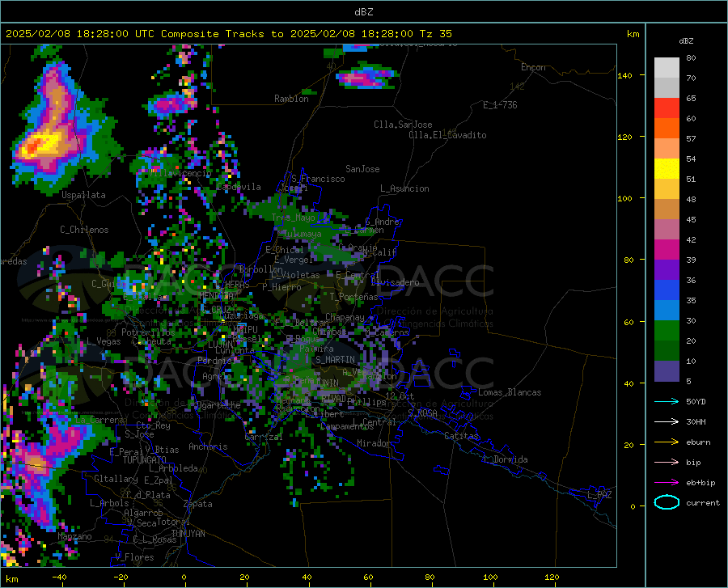Click the 'Lomas_Blancas' label
The height and width of the screenshot is (588, 728).
(x=510, y=392)
